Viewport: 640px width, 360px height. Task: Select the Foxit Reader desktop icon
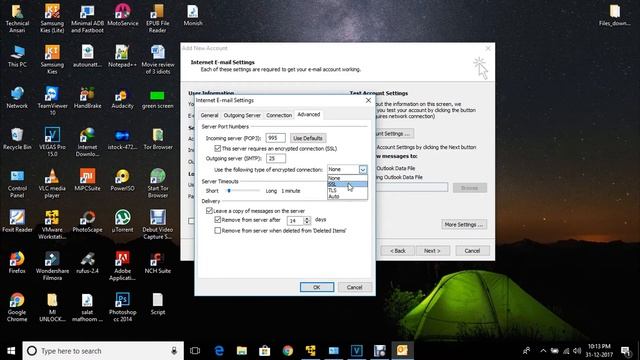click(x=17, y=221)
